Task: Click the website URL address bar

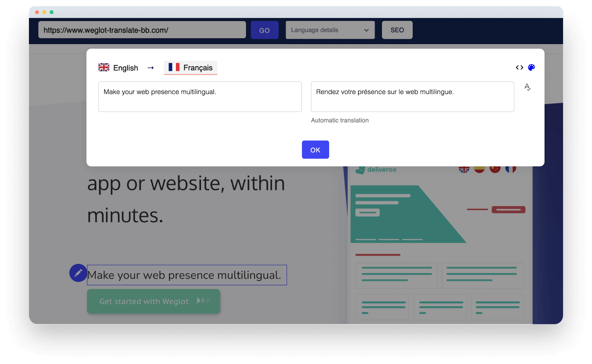Action: tap(142, 30)
